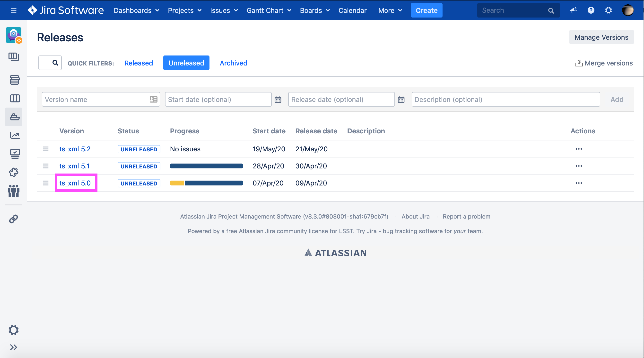Open the Releases ship icon in sidebar

tap(15, 117)
